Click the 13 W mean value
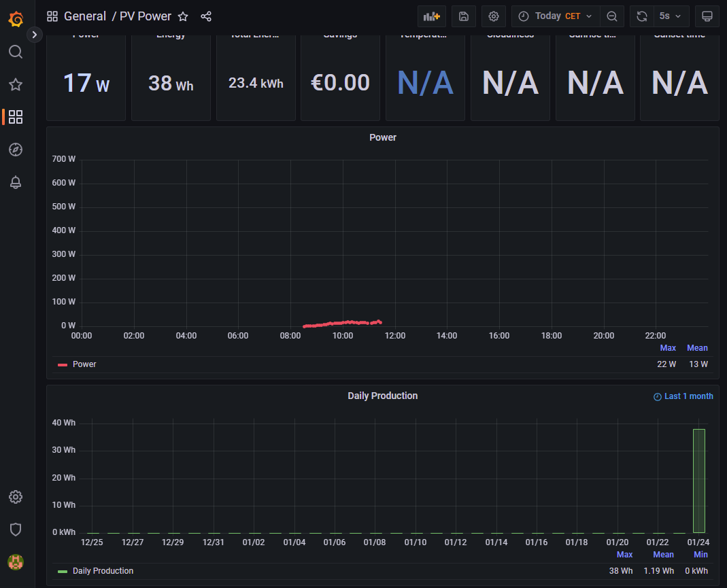The height and width of the screenshot is (588, 727). pos(698,364)
